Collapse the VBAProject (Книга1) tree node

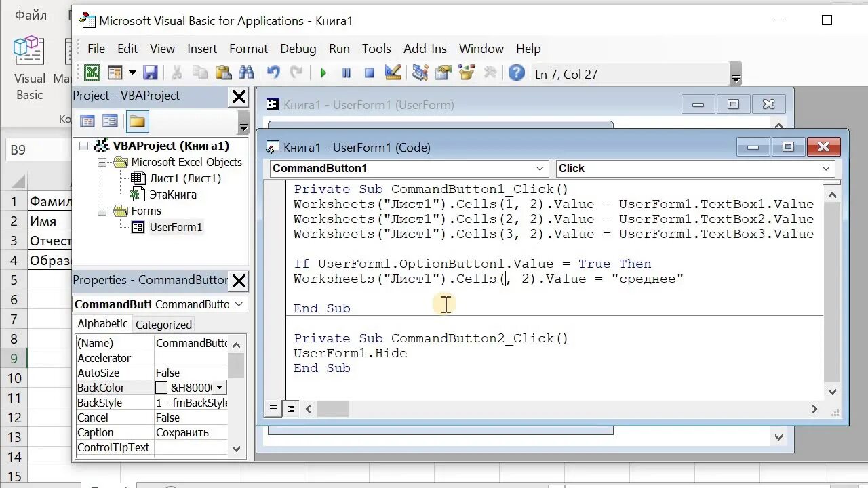pos(84,146)
